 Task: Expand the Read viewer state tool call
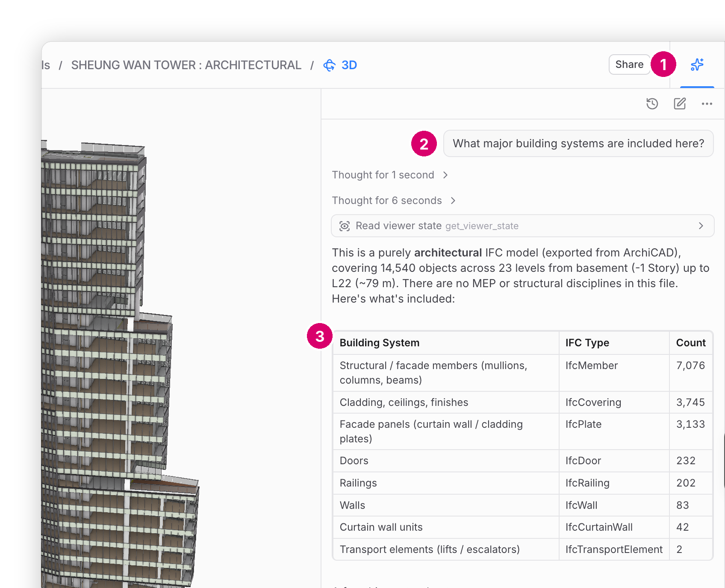(x=522, y=226)
